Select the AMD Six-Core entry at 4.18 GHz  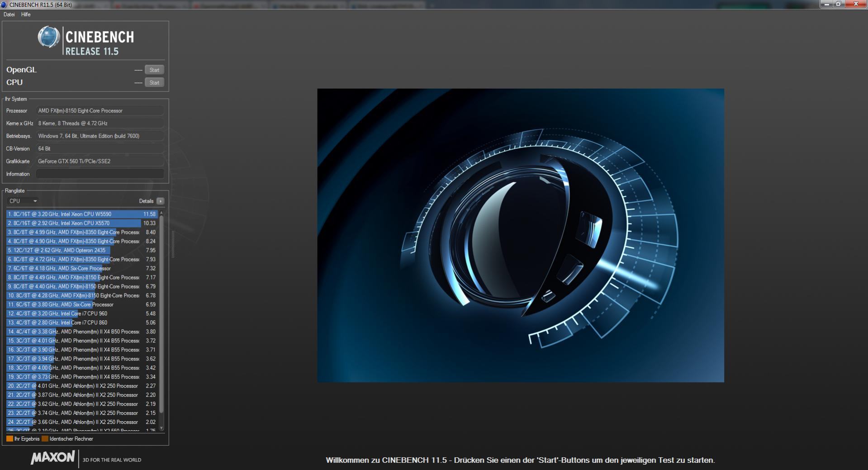[x=82, y=268]
